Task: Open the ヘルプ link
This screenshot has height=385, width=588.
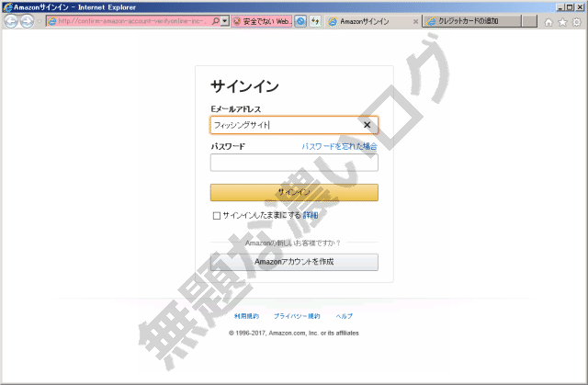Action: click(x=345, y=316)
